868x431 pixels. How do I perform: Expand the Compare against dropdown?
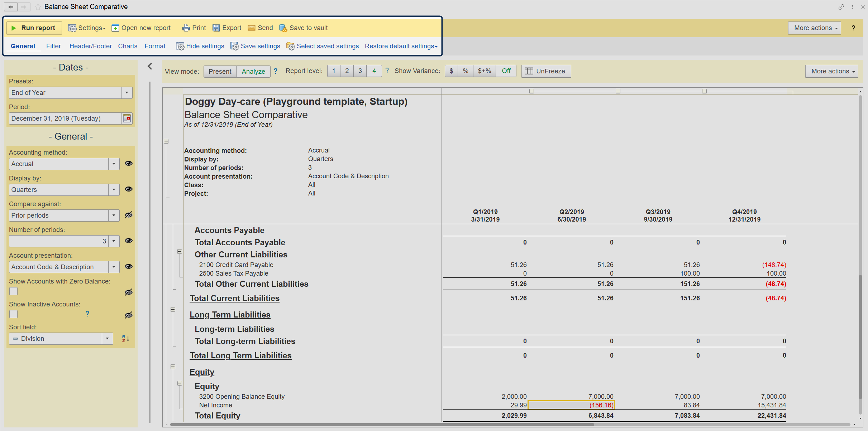[114, 215]
